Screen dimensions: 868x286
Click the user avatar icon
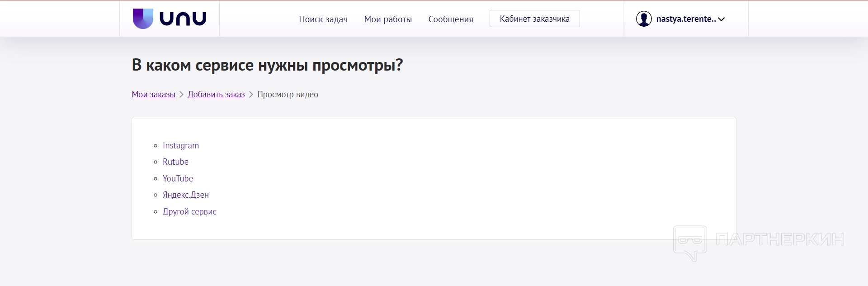pos(643,19)
